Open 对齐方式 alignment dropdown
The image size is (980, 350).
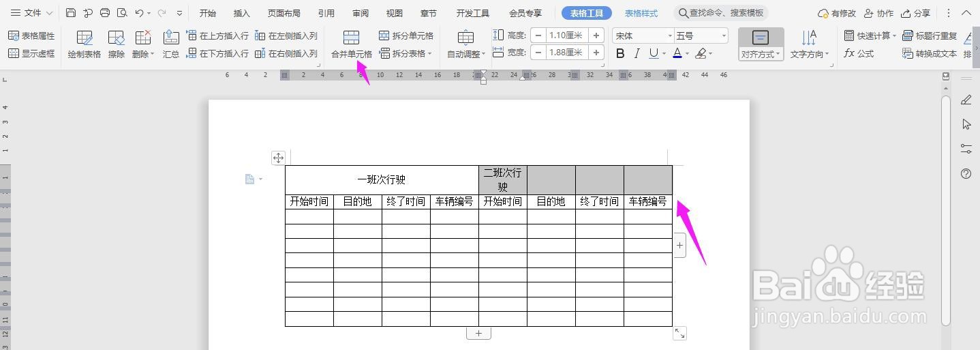coord(761,45)
